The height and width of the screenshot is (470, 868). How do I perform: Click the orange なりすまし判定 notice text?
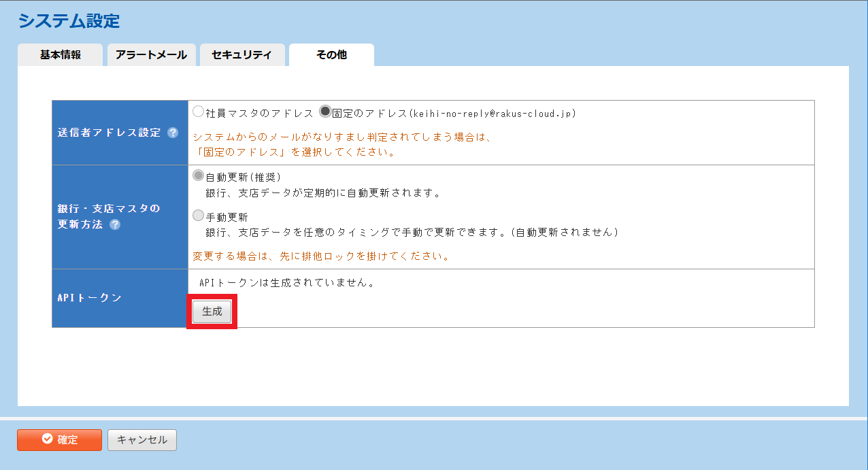342,137
